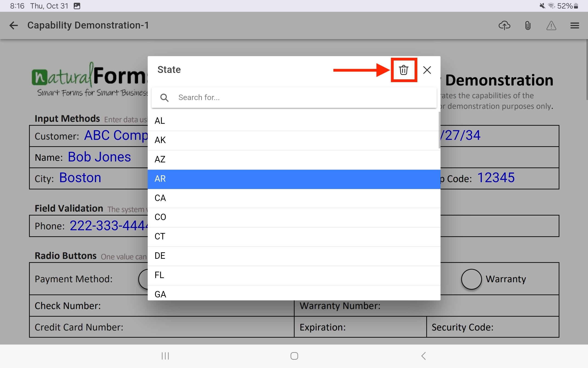Open the hamburger menu
588x368 pixels.
pos(575,25)
